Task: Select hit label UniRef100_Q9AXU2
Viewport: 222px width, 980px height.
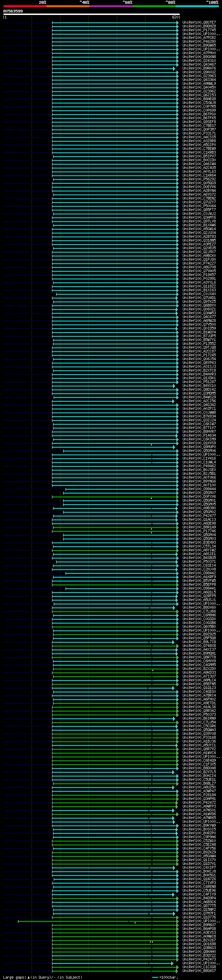Action: [199, 72]
